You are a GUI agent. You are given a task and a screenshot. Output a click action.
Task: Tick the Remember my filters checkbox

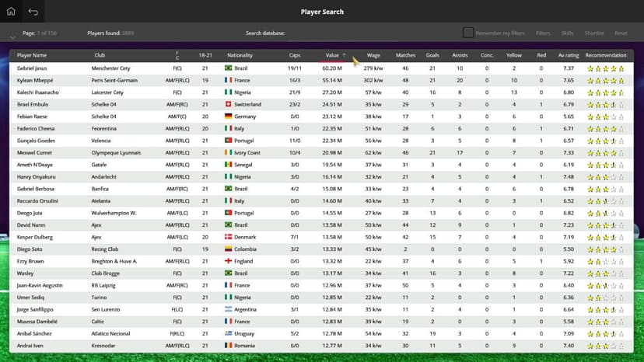(467, 33)
